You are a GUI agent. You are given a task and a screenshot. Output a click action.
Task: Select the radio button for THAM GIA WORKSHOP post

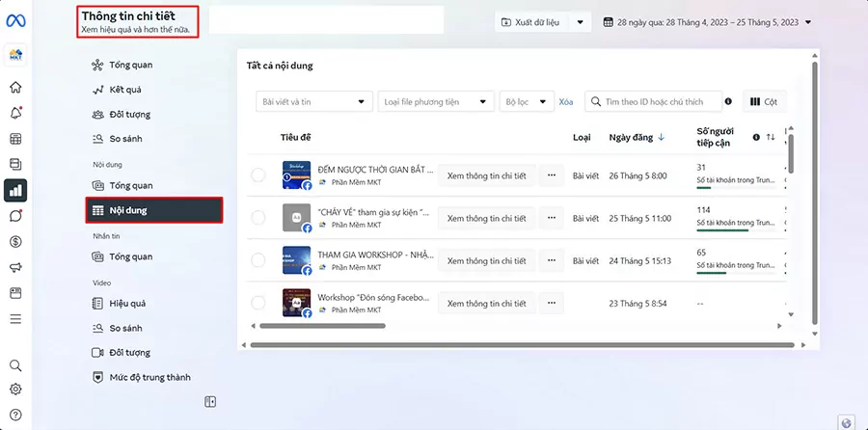[258, 260]
